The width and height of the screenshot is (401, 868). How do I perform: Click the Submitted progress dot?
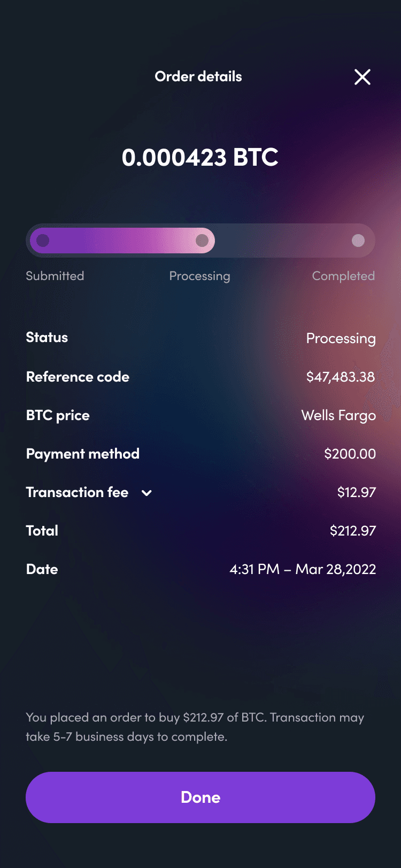coord(43,241)
